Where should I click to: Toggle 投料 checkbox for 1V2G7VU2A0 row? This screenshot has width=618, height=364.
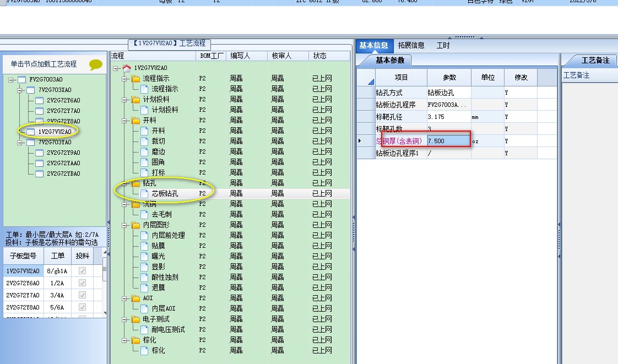[83, 270]
